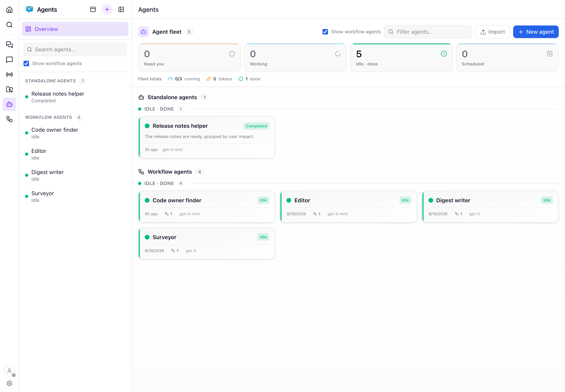Open the Editor agent card
This screenshot has height=392, width=565.
tap(348, 207)
